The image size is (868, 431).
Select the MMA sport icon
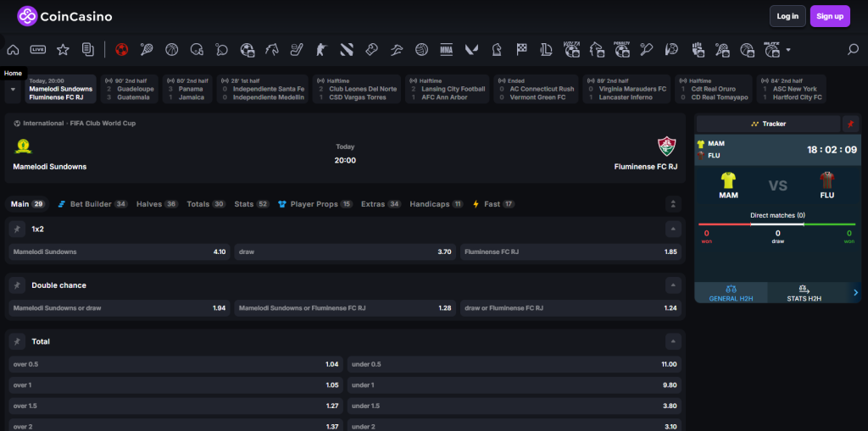click(x=447, y=50)
